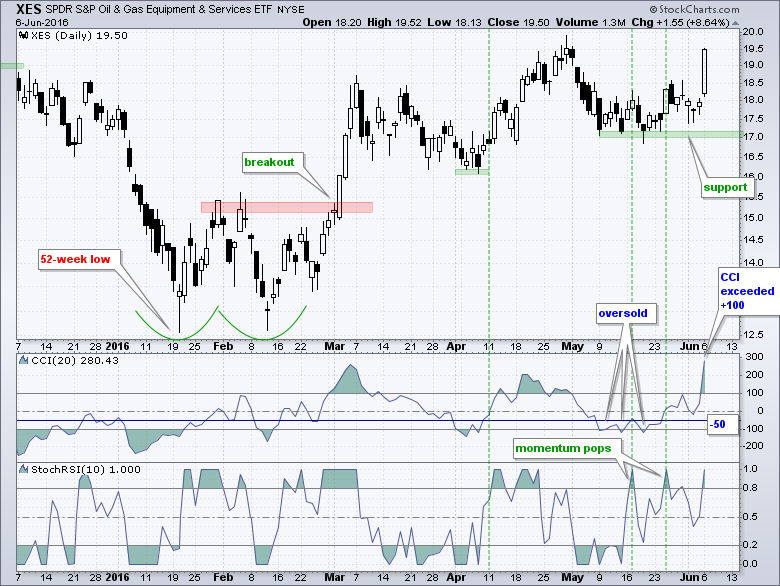Click the Volume 1.3M value
780x586 pixels.
click(x=590, y=22)
